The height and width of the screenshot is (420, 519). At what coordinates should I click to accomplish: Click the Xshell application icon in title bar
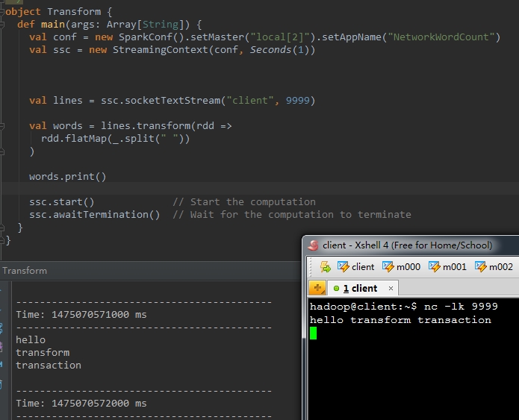[313, 245]
